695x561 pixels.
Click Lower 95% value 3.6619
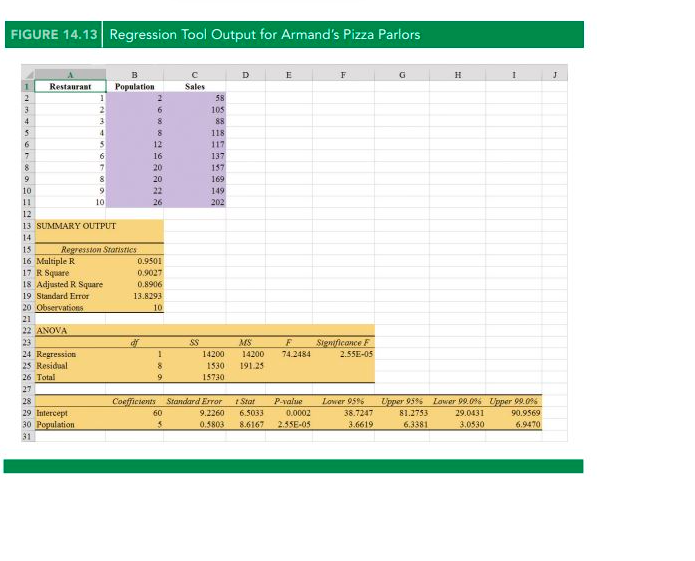(x=361, y=425)
